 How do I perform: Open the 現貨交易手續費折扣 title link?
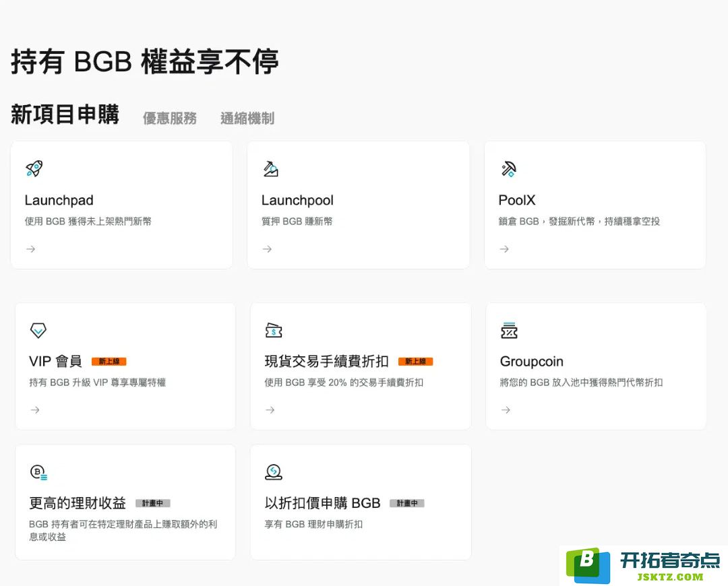click(x=326, y=361)
